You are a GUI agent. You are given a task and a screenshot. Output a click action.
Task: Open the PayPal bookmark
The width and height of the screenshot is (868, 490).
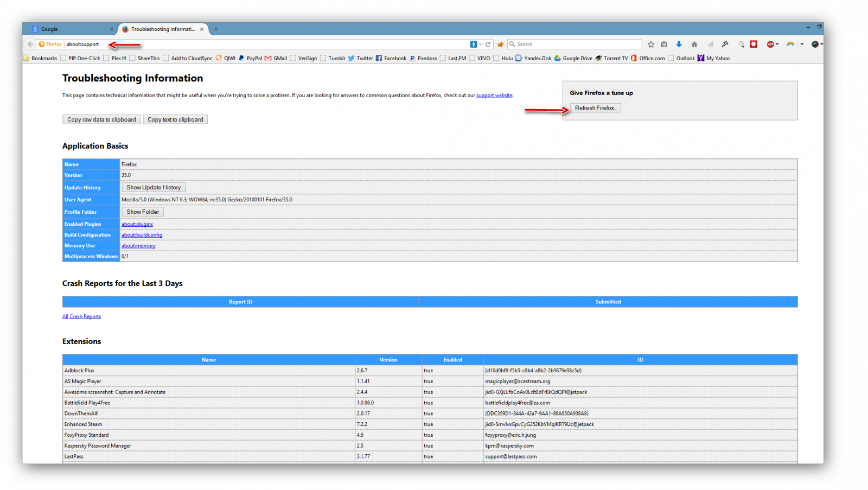(250, 59)
